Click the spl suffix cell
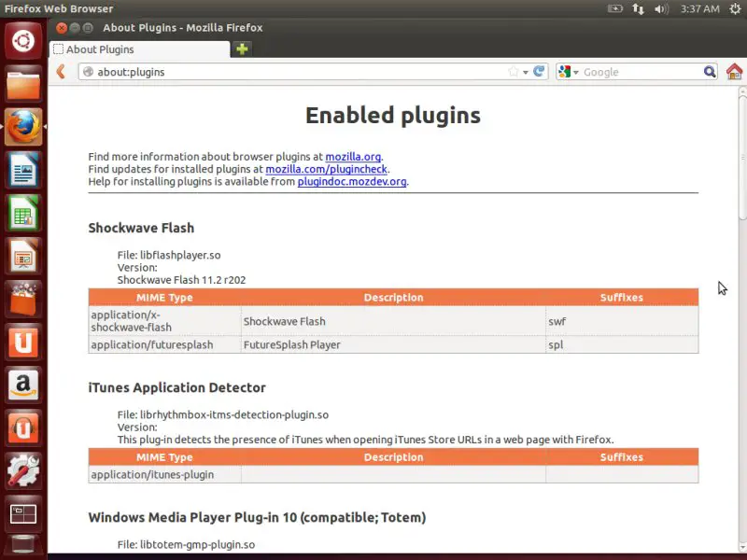 point(622,344)
